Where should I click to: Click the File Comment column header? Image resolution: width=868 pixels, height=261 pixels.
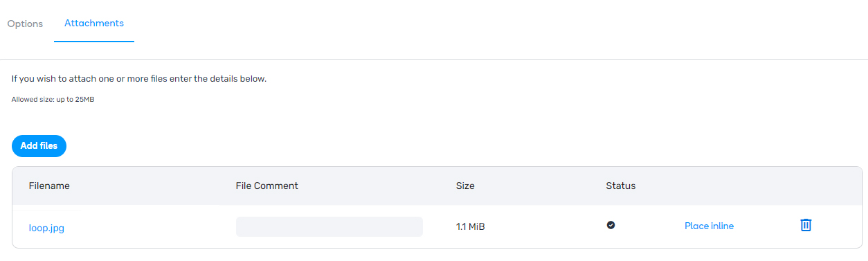click(267, 186)
